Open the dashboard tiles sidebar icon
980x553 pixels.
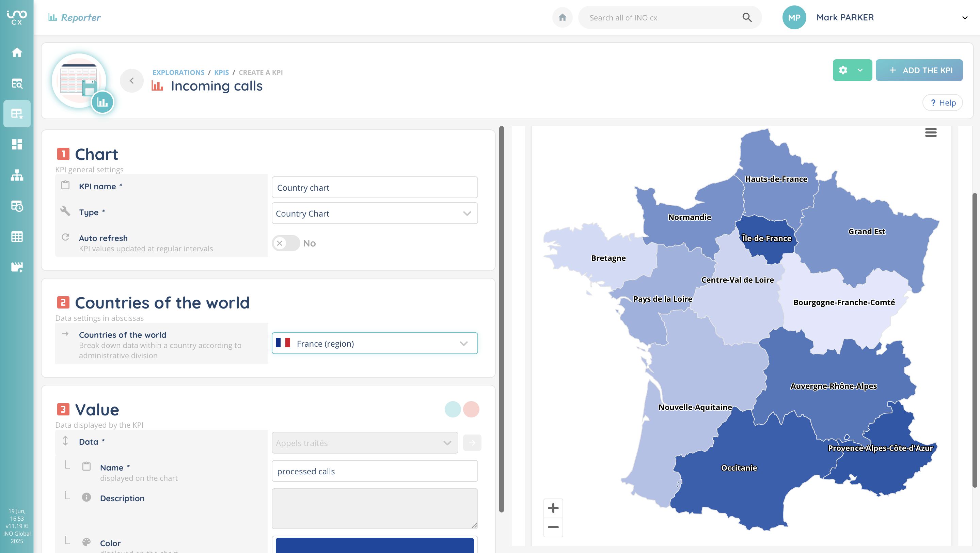(x=17, y=144)
